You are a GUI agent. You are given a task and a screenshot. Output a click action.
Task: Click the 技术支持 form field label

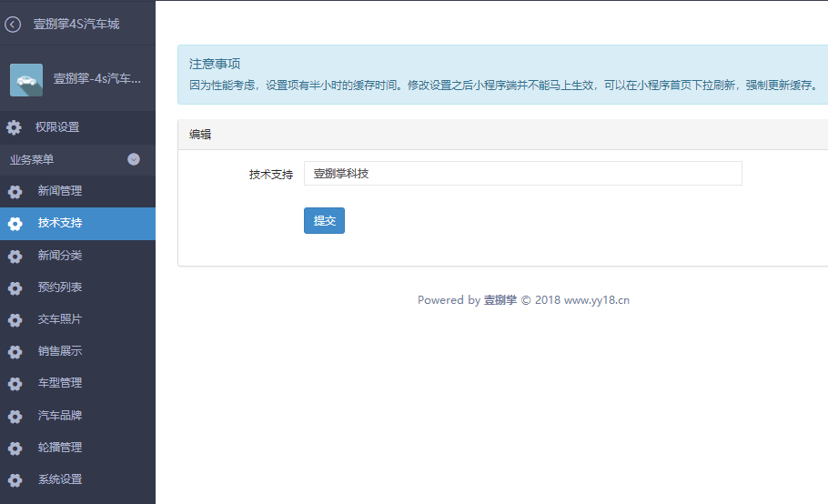click(x=271, y=174)
